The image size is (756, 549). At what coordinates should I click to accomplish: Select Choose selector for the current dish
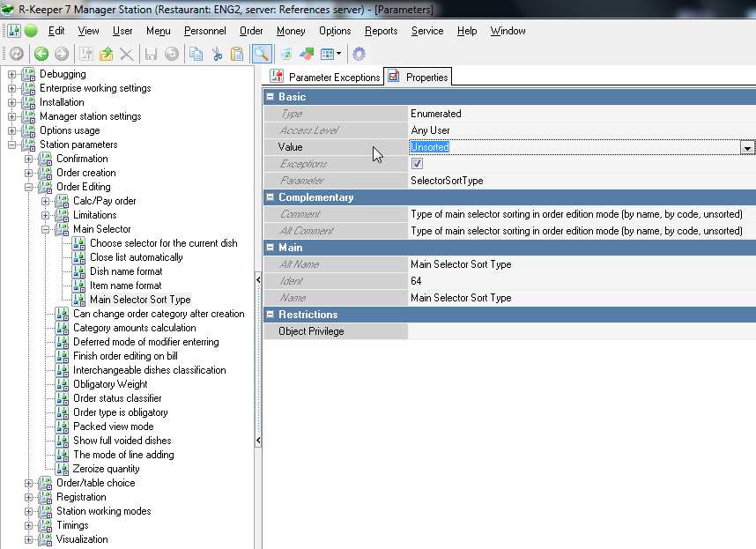click(163, 243)
